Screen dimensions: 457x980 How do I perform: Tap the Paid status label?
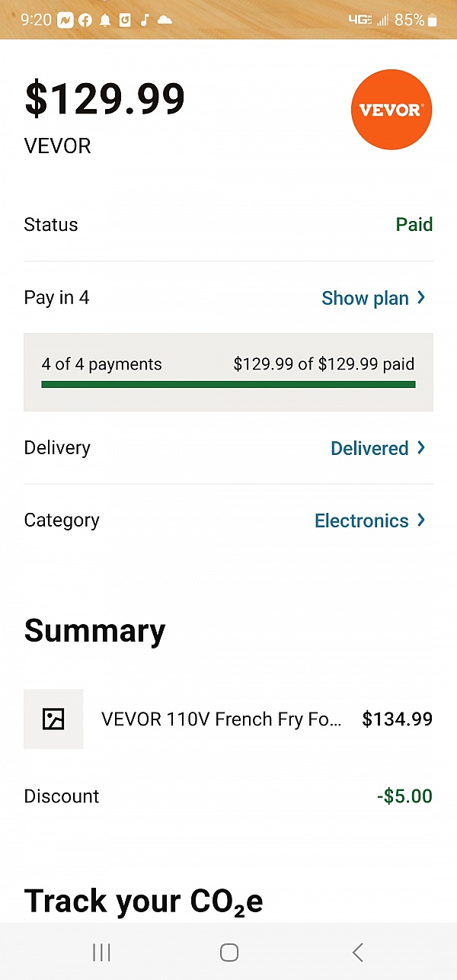coord(414,224)
